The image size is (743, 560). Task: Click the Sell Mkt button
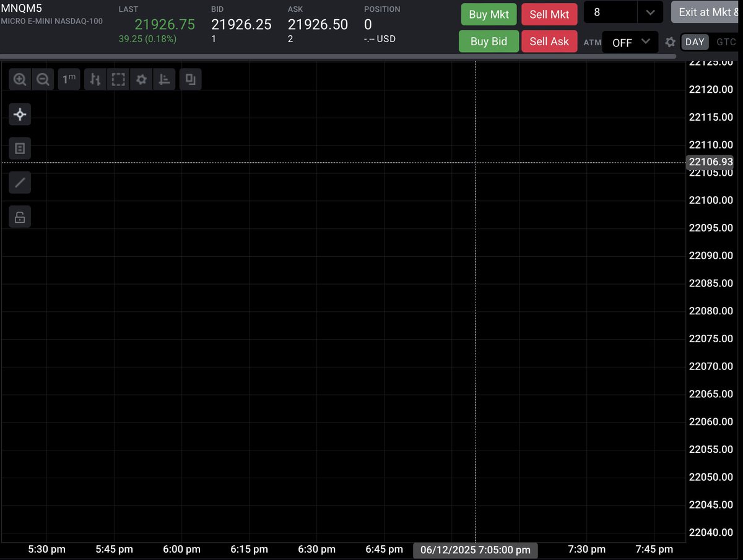pyautogui.click(x=549, y=14)
